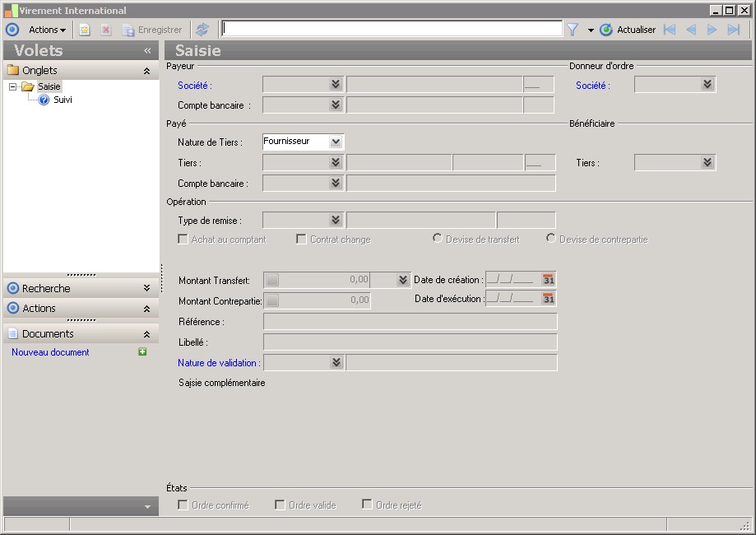756x535 pixels.
Task: Open Payé Compte bancaire dropdown
Action: (336, 183)
